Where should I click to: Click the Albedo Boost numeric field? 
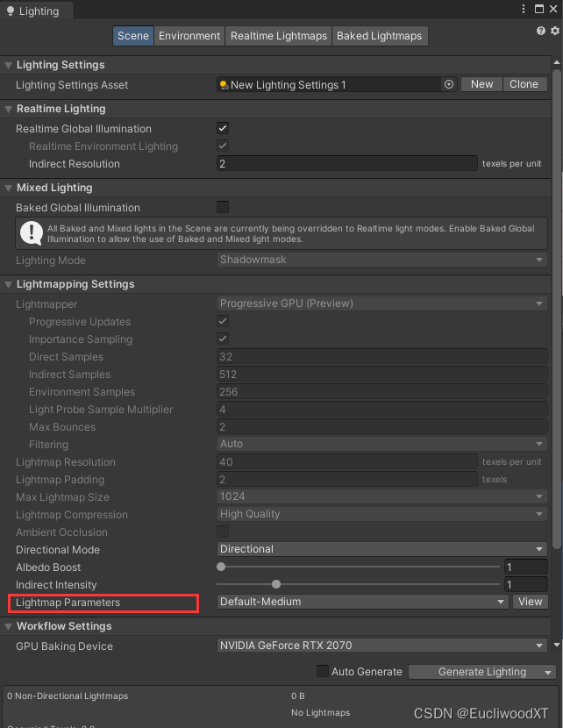(x=526, y=567)
